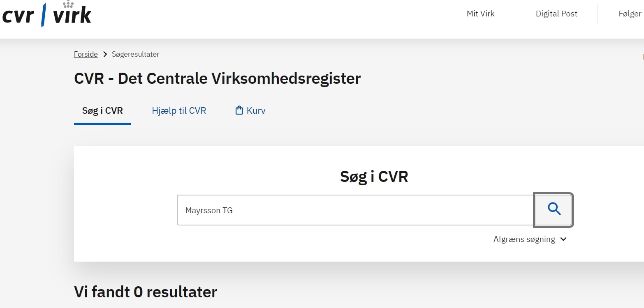
Task: Click the Søg i CVR heading above the search box
Action: pyautogui.click(x=374, y=177)
